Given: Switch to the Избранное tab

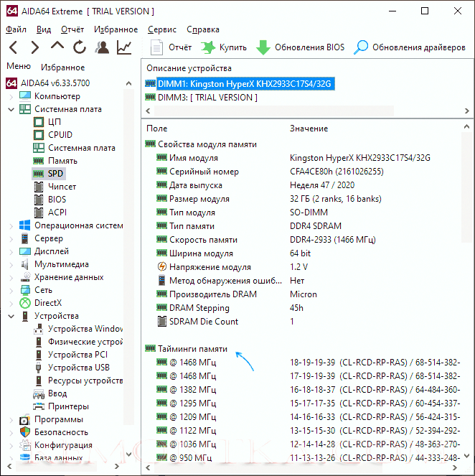Looking at the screenshot, I should [x=62, y=67].
